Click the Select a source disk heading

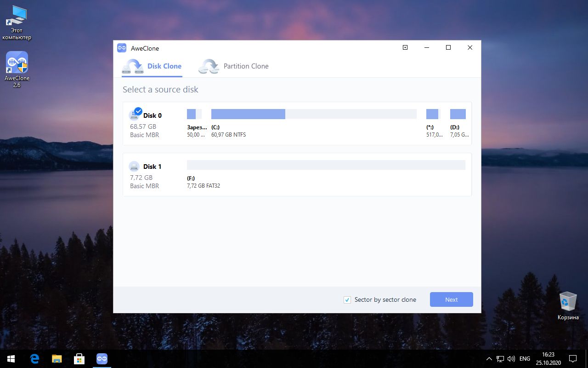[x=160, y=90]
